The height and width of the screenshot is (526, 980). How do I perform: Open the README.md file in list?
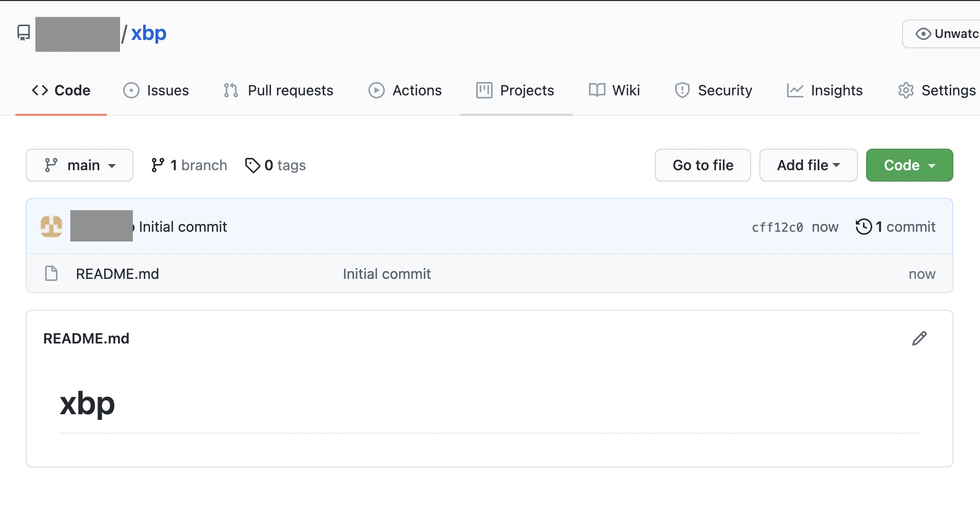(117, 274)
